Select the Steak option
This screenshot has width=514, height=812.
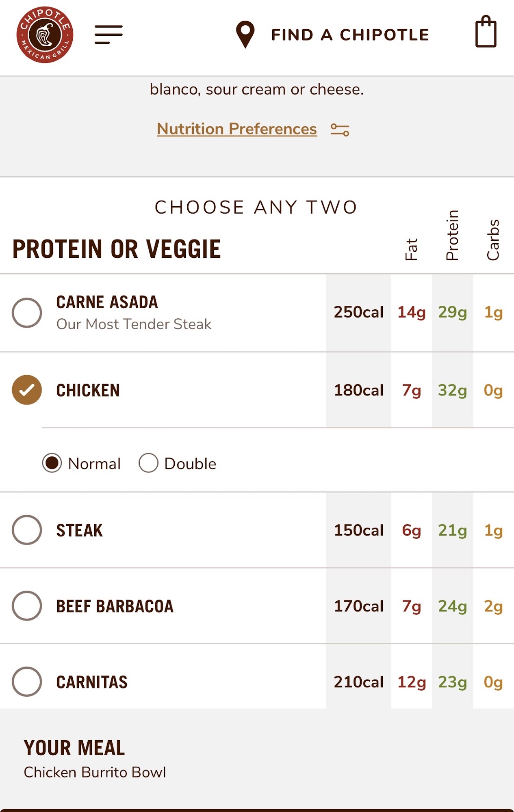point(27,530)
